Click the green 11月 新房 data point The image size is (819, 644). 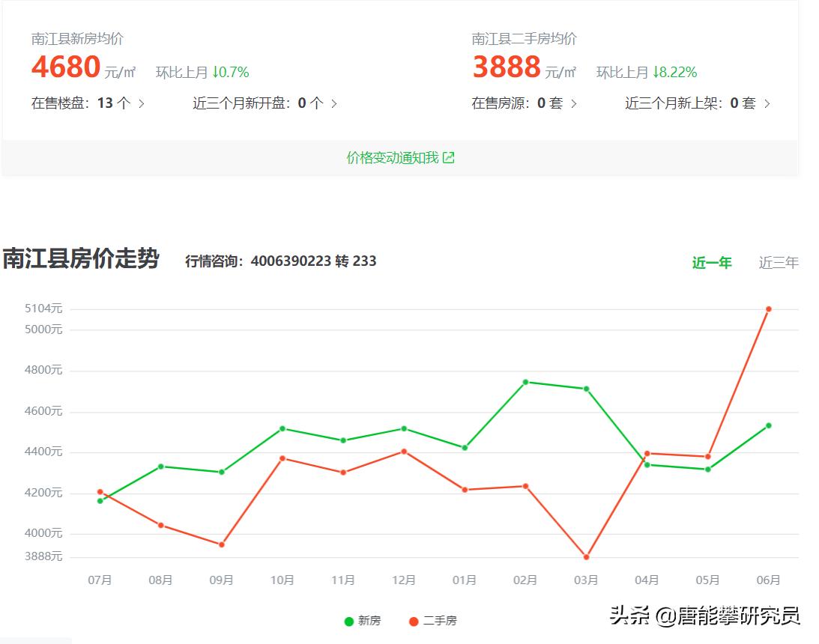coord(343,440)
